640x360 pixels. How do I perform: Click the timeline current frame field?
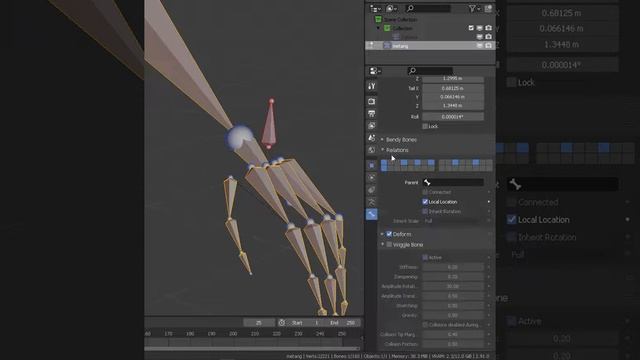coord(259,322)
